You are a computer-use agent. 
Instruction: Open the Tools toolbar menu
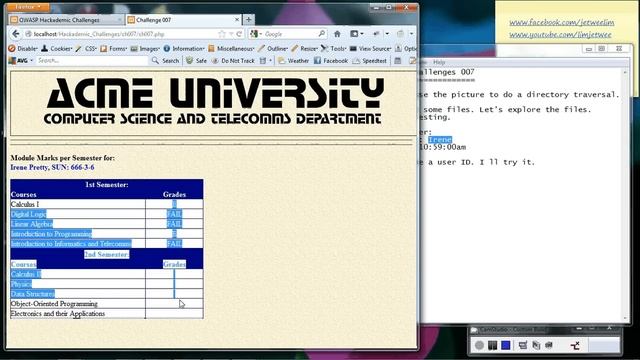coord(334,49)
